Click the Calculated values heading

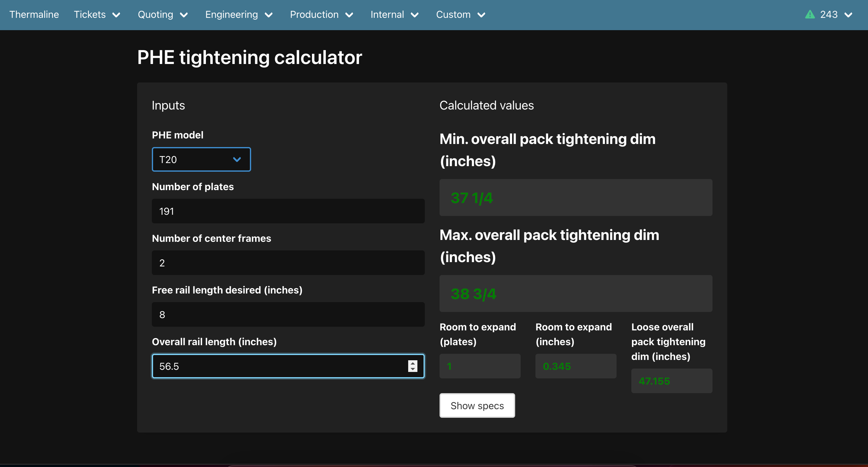pos(487,106)
